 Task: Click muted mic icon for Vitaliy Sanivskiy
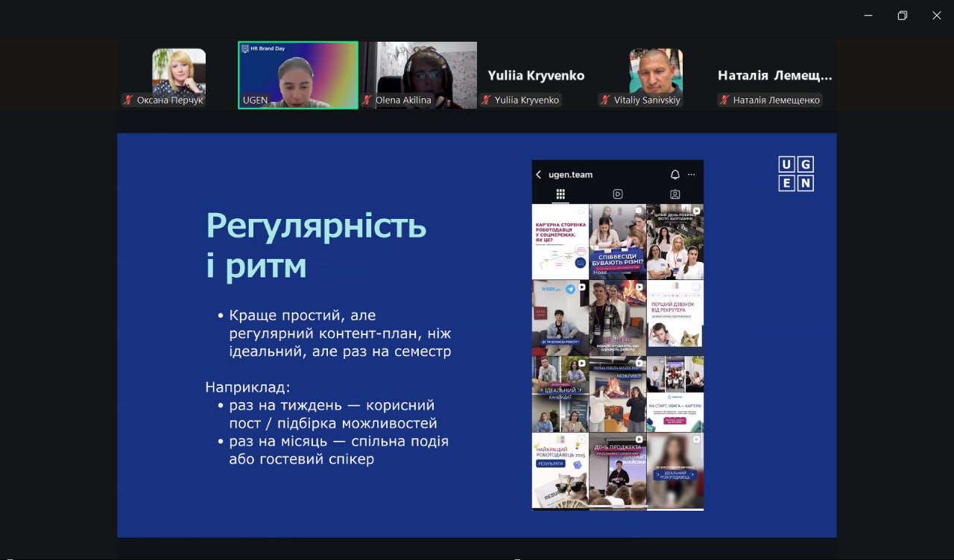click(605, 100)
